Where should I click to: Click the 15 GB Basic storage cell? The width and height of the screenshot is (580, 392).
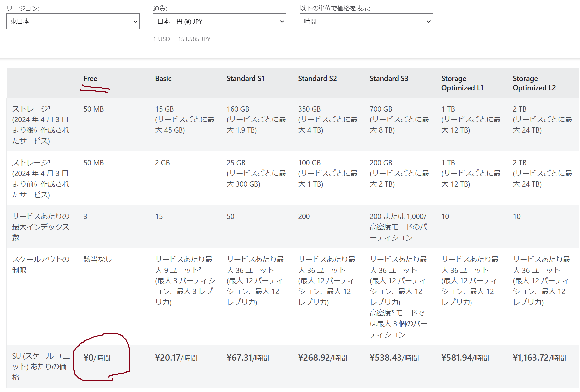point(185,119)
